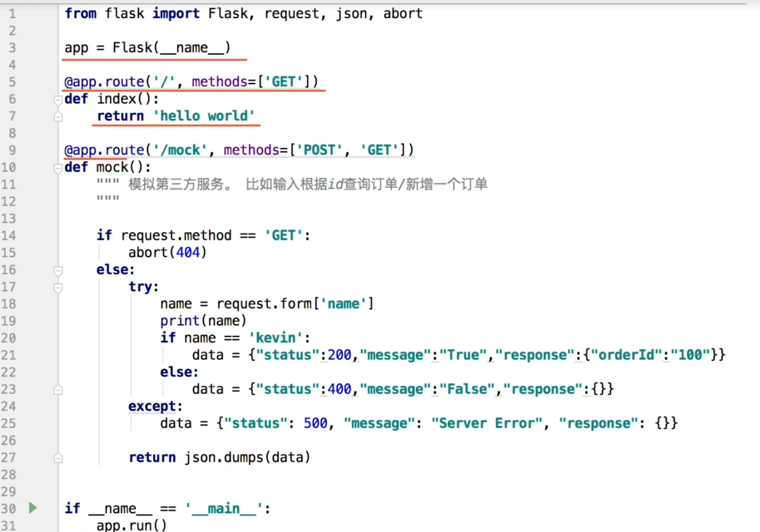Click the 'try:' keyword
This screenshot has height=532, width=760.
143,287
